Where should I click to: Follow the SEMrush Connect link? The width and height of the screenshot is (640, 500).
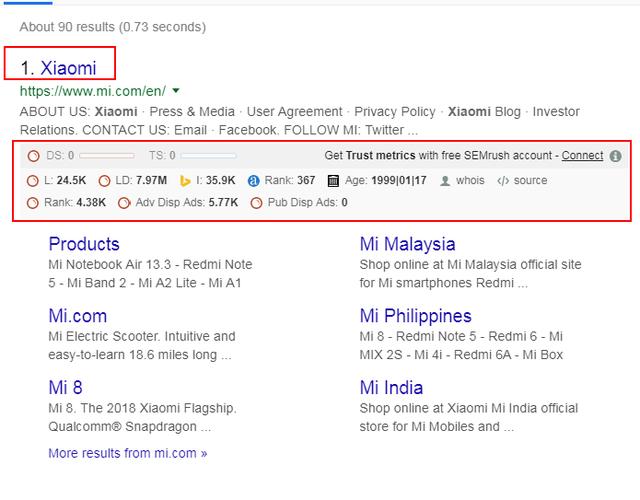[582, 156]
